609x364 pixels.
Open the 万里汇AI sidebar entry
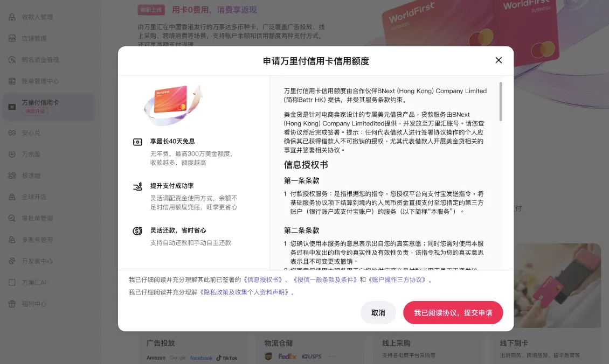click(12, 282)
